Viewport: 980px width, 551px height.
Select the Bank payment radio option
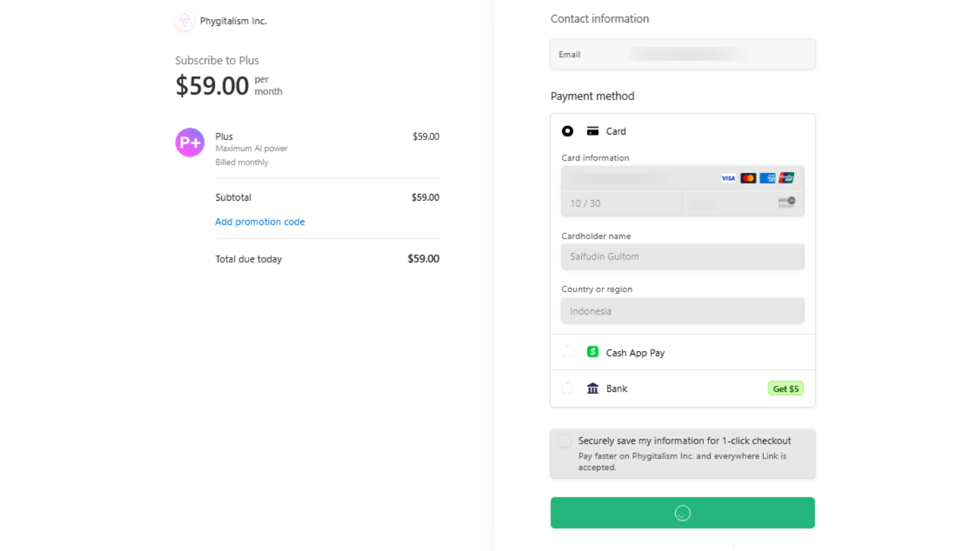tap(568, 388)
